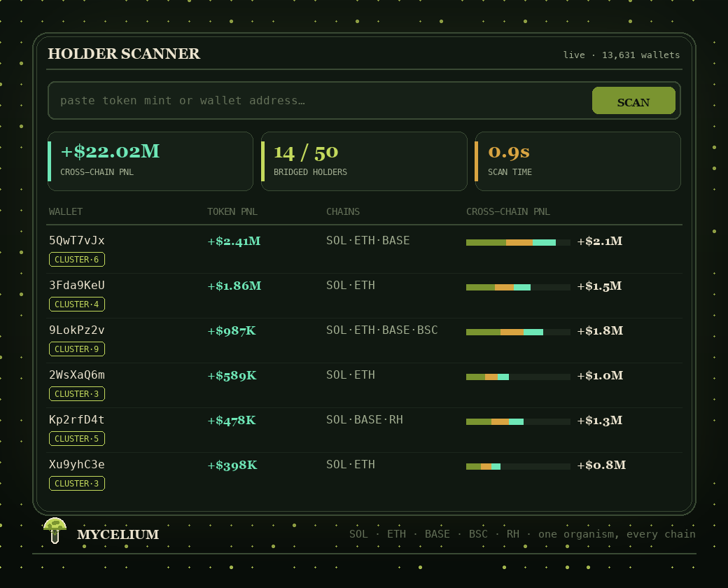The image size is (728, 588).
Task: Click cross-chain value +$2.1M
Action: tap(599, 241)
